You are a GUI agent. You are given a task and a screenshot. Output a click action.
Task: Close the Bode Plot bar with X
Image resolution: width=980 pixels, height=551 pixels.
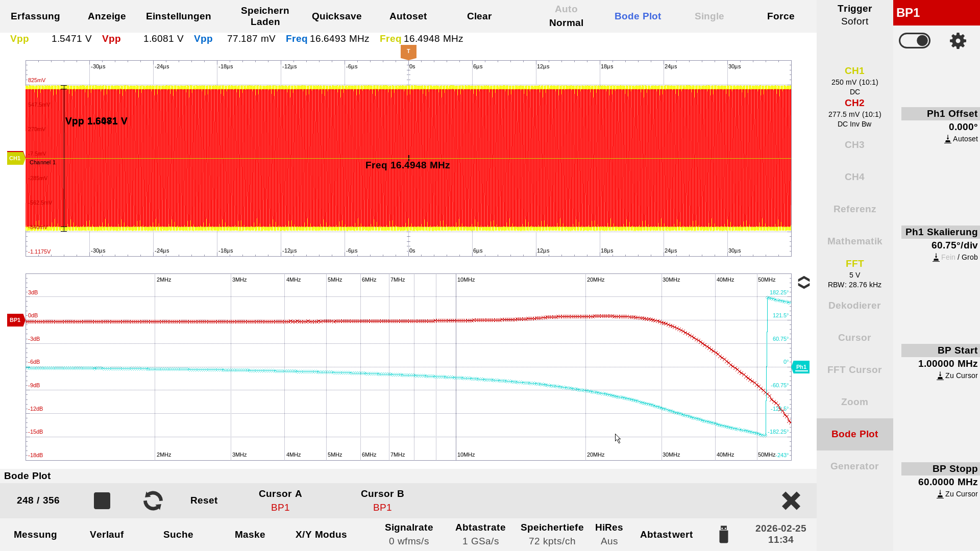click(791, 500)
